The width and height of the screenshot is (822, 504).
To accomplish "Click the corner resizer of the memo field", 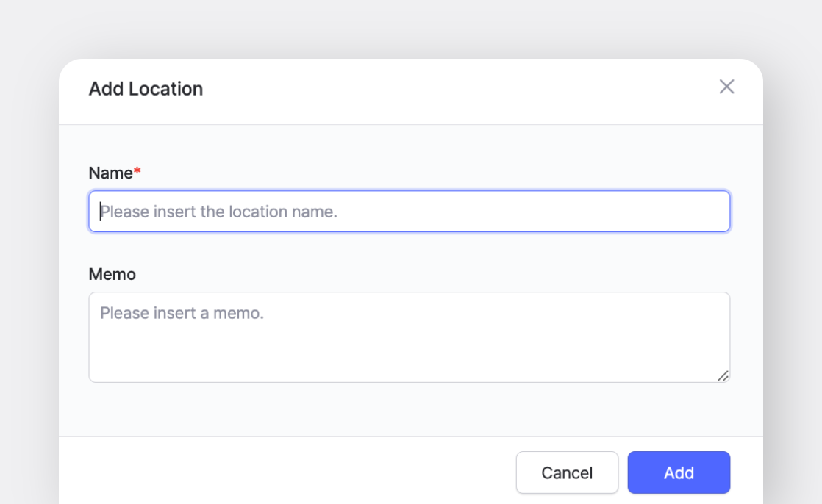I will tap(724, 376).
